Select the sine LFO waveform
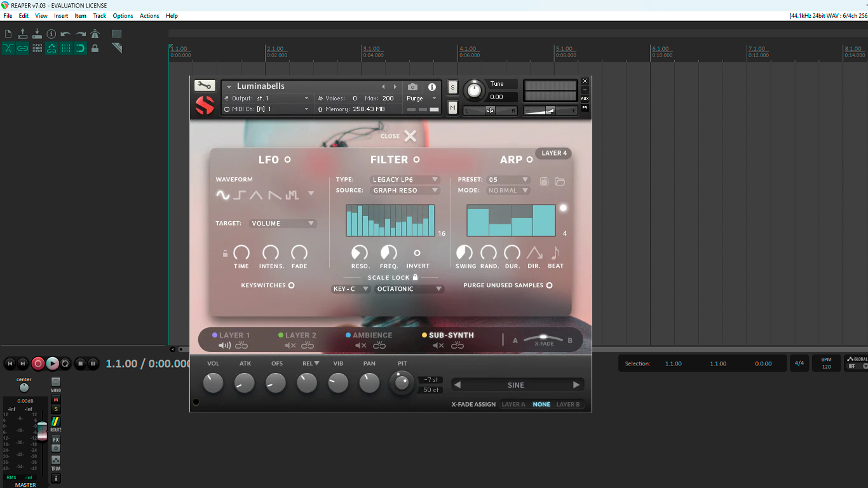This screenshot has width=868, height=488. pyautogui.click(x=223, y=195)
